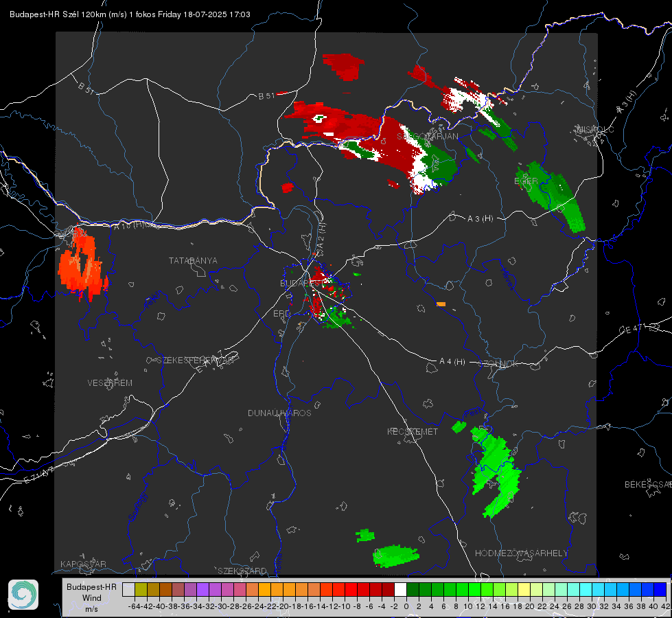672x618 pixels.
Task: Click the A 10 (H) road label
Action: tap(129, 225)
